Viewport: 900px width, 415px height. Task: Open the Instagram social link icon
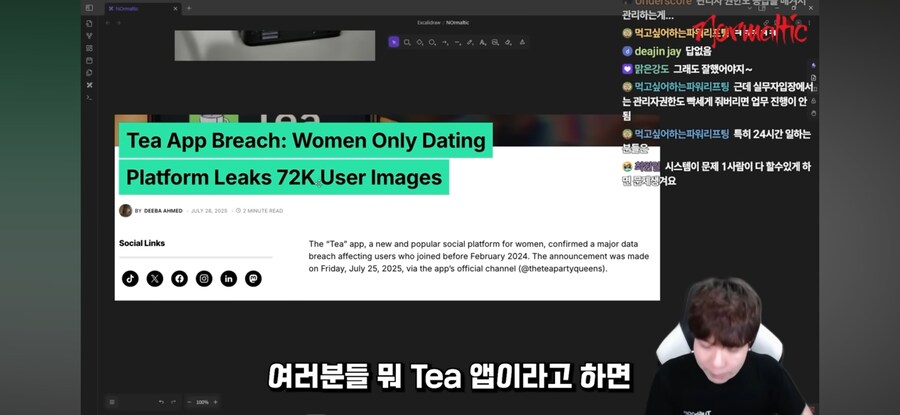point(204,279)
